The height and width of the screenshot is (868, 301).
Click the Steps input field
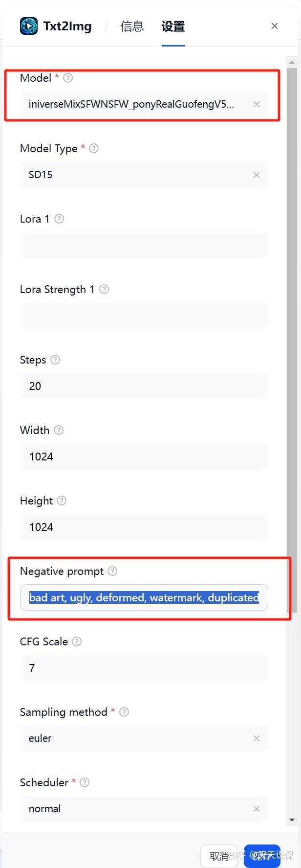[144, 386]
